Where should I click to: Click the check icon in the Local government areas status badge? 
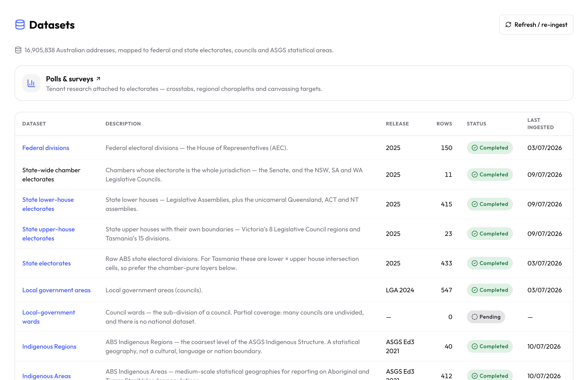[475, 290]
